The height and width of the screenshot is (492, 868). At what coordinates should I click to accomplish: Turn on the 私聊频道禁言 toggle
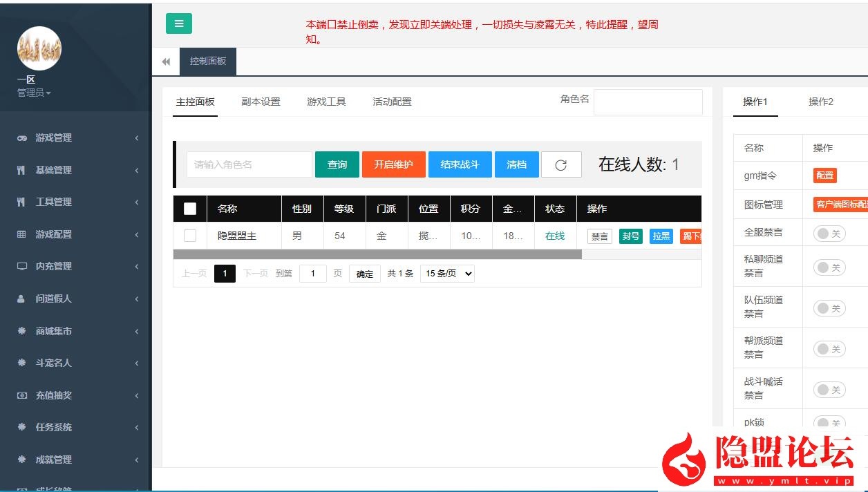[828, 265]
